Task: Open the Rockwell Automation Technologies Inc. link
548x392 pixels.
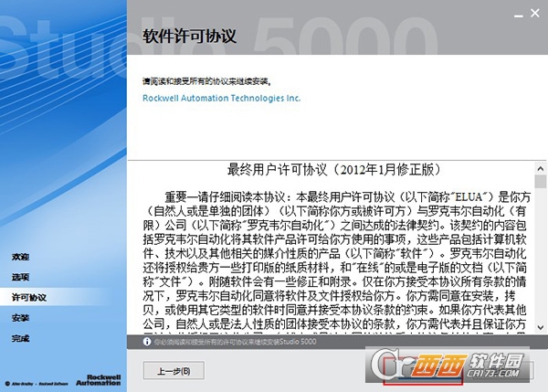Action: (221, 99)
